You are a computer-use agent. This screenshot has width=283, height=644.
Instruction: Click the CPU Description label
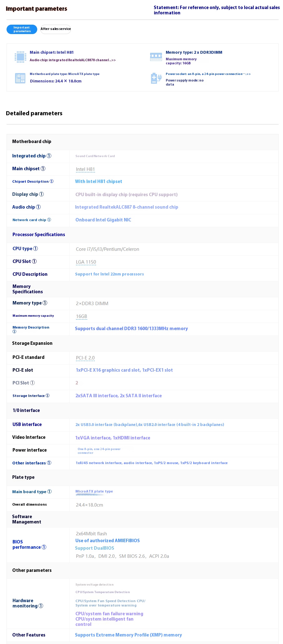30,274
